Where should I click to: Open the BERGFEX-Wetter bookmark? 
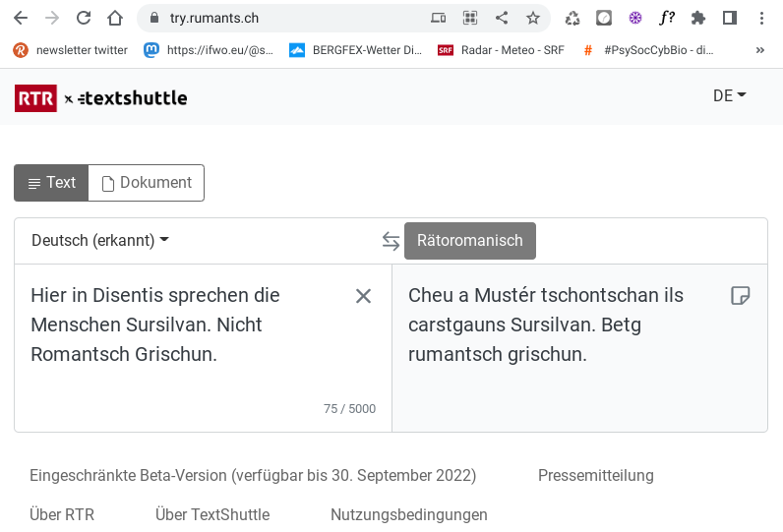tap(356, 50)
